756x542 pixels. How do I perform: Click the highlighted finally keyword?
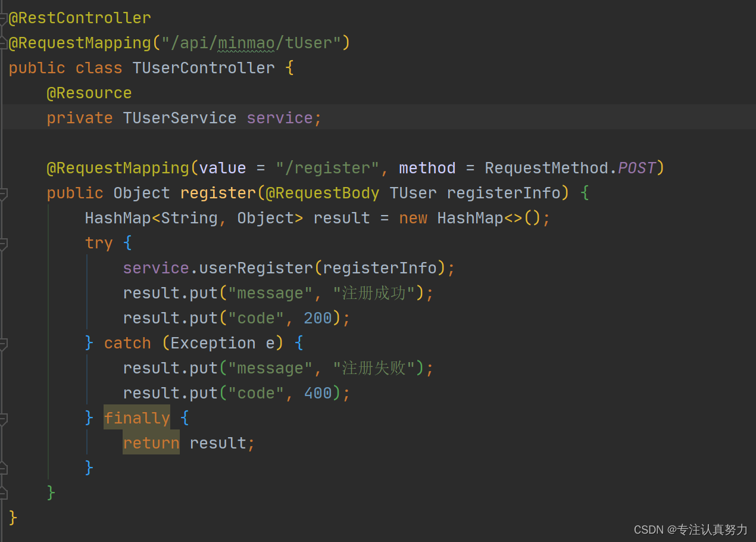coord(137,418)
